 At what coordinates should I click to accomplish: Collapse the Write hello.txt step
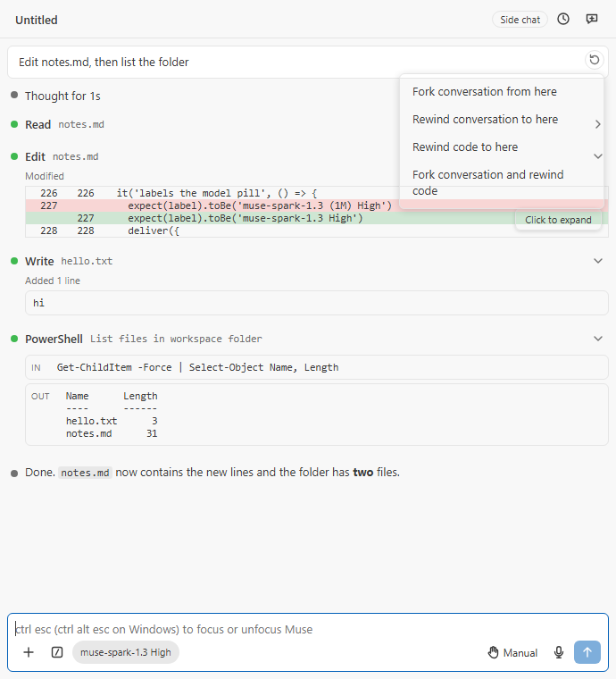point(598,261)
